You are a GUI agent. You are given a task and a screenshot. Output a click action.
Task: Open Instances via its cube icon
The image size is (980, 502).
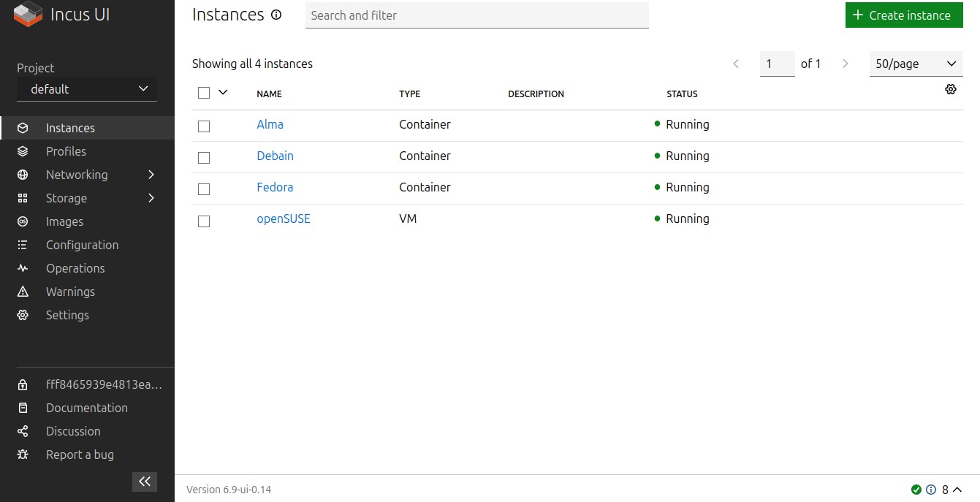pos(23,128)
